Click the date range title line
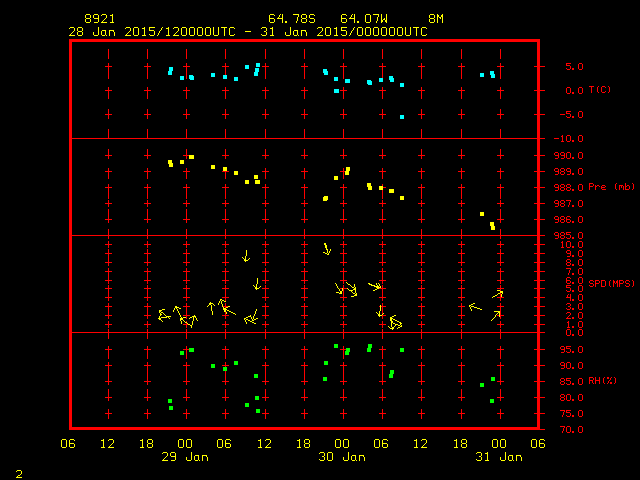Screen dimensions: 640x480 pos(248,32)
